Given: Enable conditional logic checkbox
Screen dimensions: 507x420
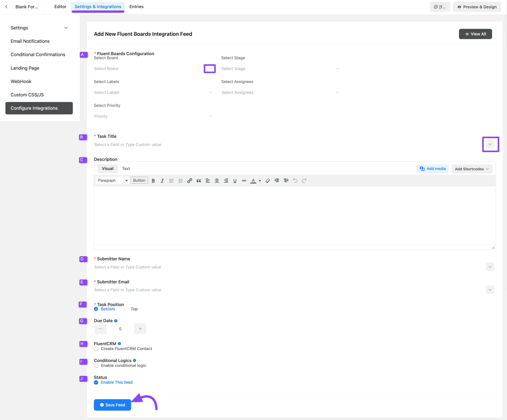Looking at the screenshot, I should 96,366.
